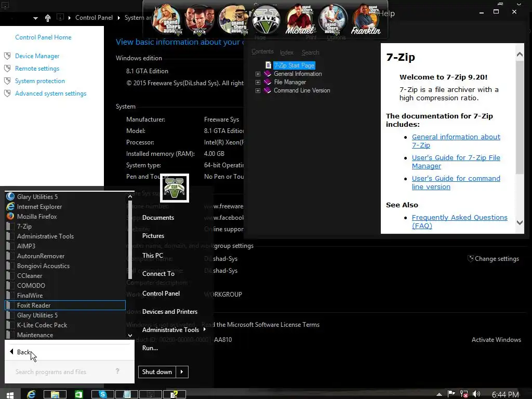Open the Shut down options arrow
The image size is (532, 399).
click(182, 372)
